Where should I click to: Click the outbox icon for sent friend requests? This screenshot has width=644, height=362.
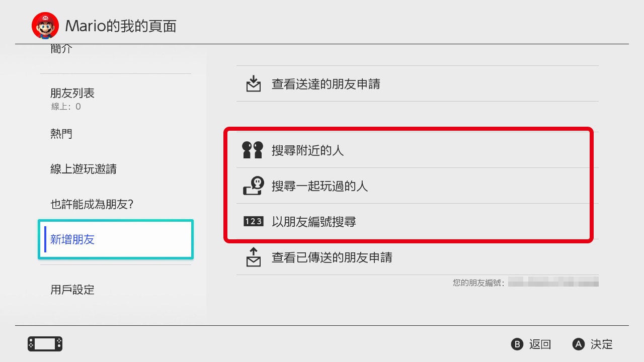(x=254, y=257)
